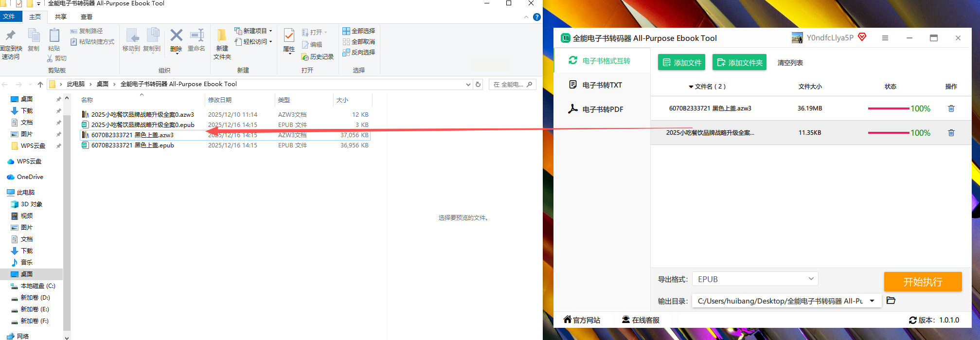Click user avatar picture in Ebook Tool

point(797,38)
